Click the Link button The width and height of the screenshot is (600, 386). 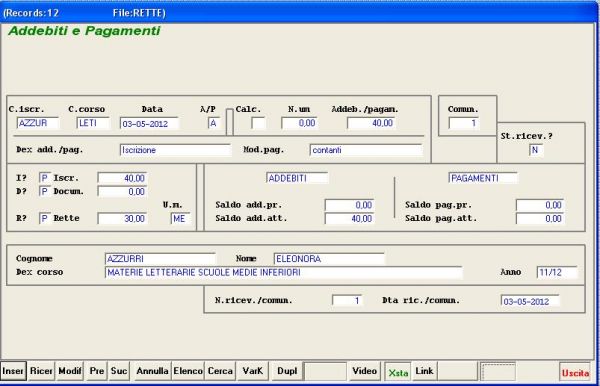click(x=424, y=371)
